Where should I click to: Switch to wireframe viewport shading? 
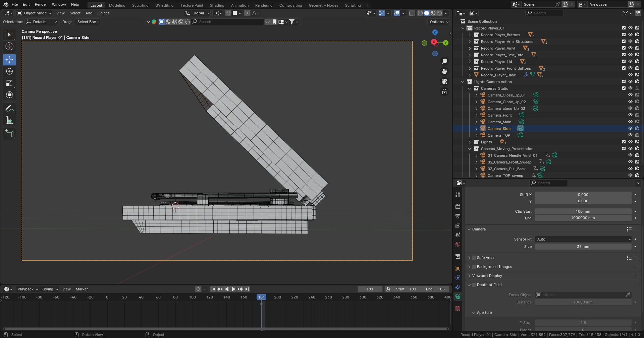(x=420, y=13)
